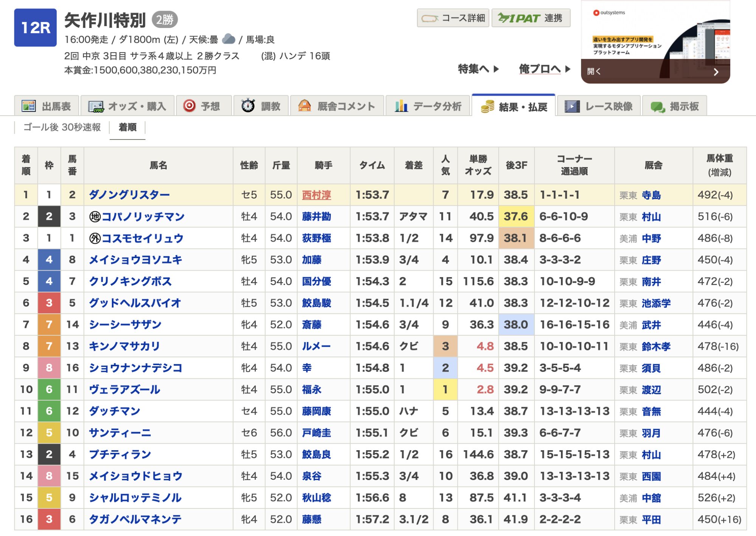Click the 掲示板 speech bubble icon
This screenshot has width=756, height=536.
(658, 107)
